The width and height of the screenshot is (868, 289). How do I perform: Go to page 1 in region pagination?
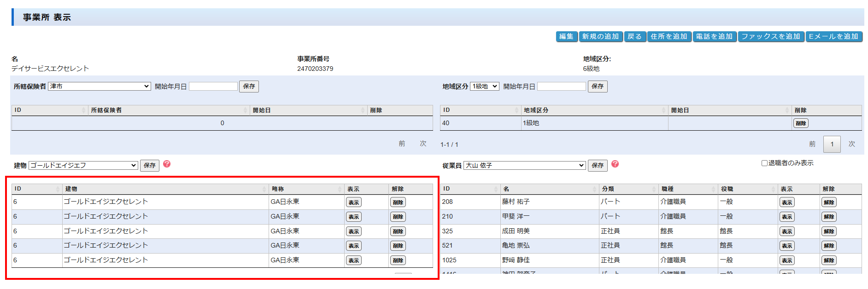832,144
